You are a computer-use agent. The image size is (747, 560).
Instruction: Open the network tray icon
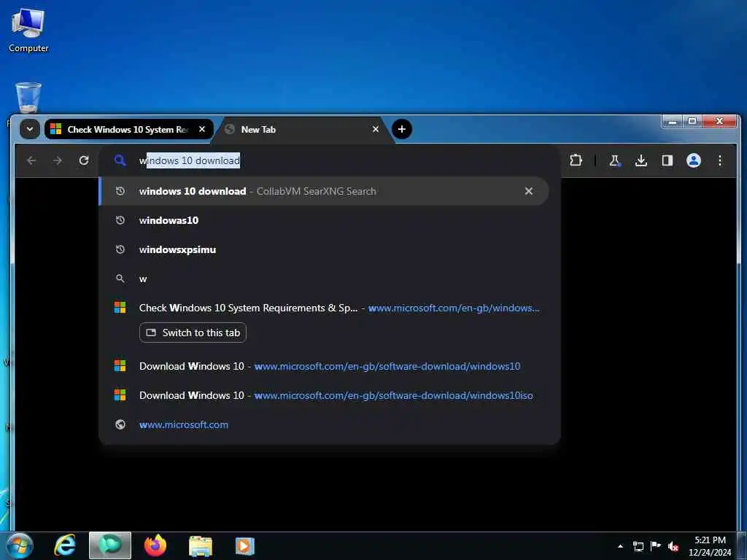click(x=638, y=546)
